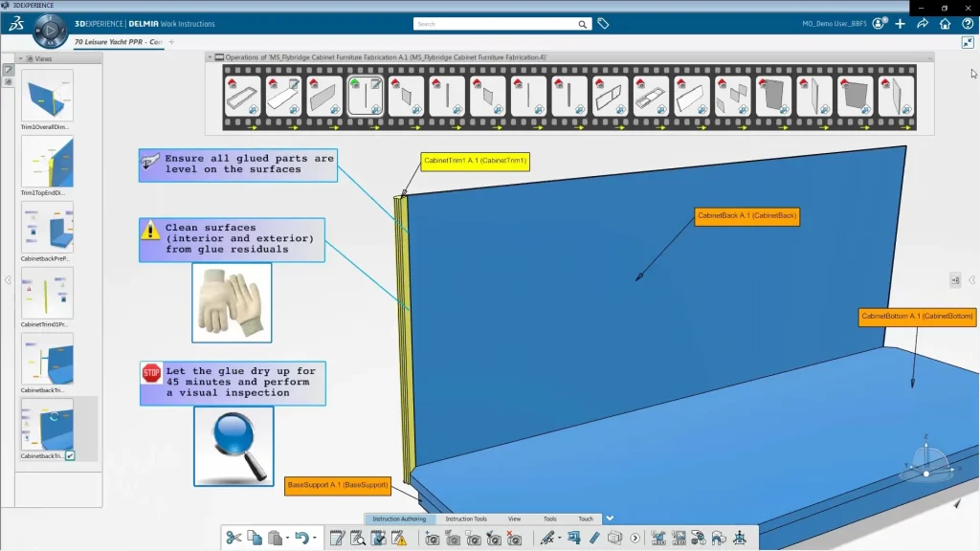Viewport: 980px width, 551px height.
Task: Click the Undo arrow icon
Action: click(301, 539)
